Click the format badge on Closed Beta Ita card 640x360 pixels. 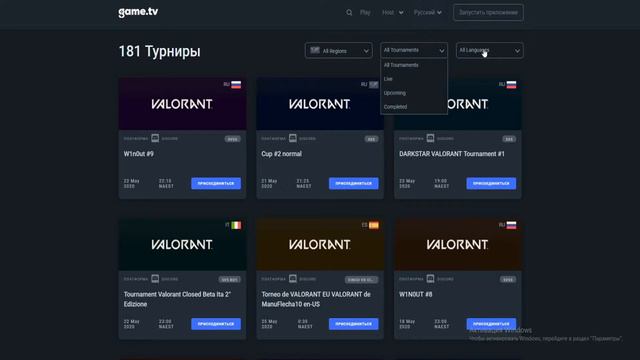229,280
